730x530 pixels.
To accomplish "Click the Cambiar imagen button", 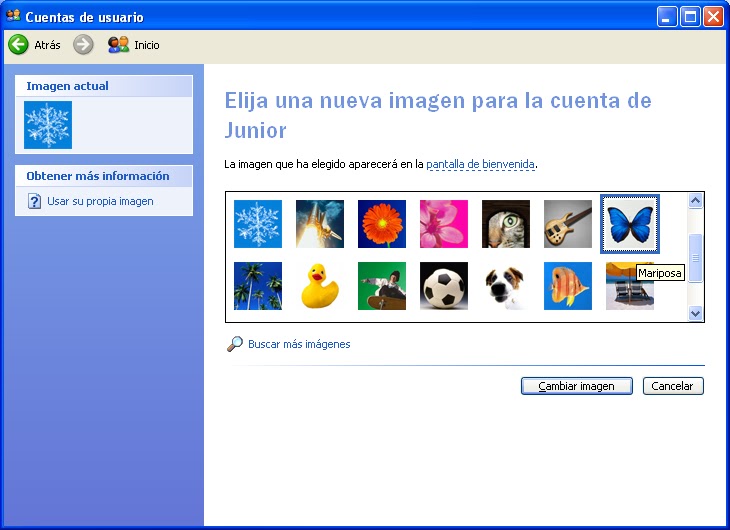I will point(576,386).
